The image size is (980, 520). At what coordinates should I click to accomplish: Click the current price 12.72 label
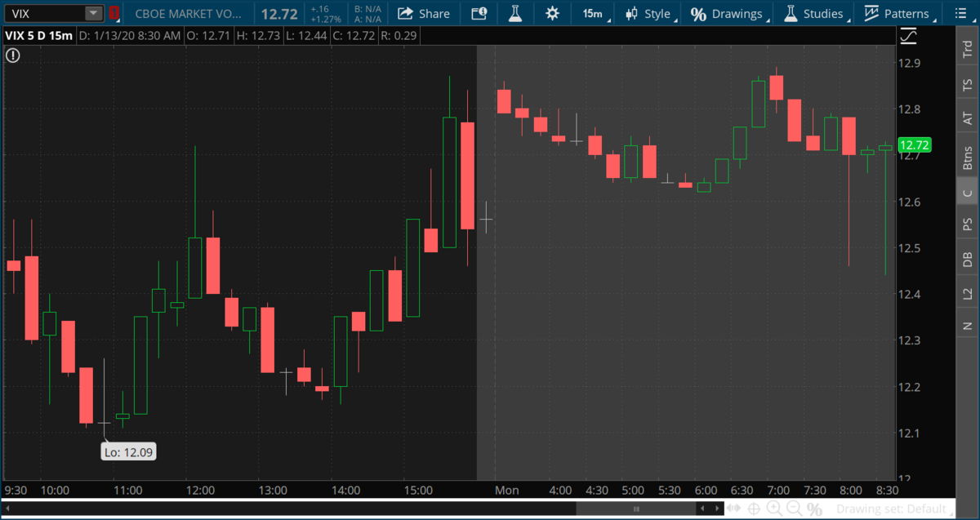[914, 146]
